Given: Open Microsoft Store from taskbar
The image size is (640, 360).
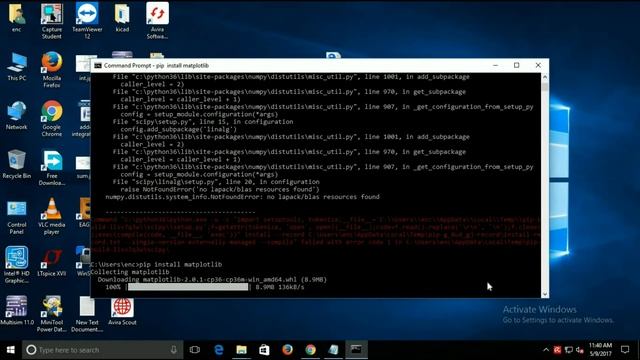Looking at the screenshot, I should coord(264,350).
